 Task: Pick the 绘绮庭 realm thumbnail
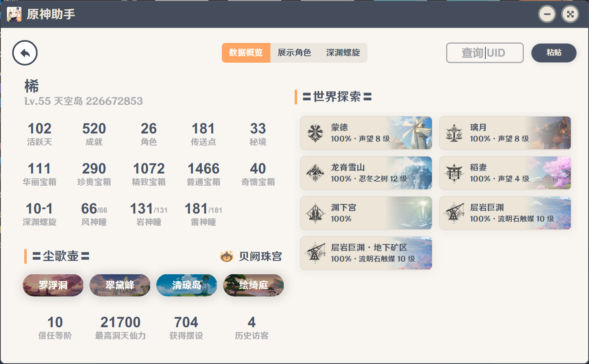253,285
